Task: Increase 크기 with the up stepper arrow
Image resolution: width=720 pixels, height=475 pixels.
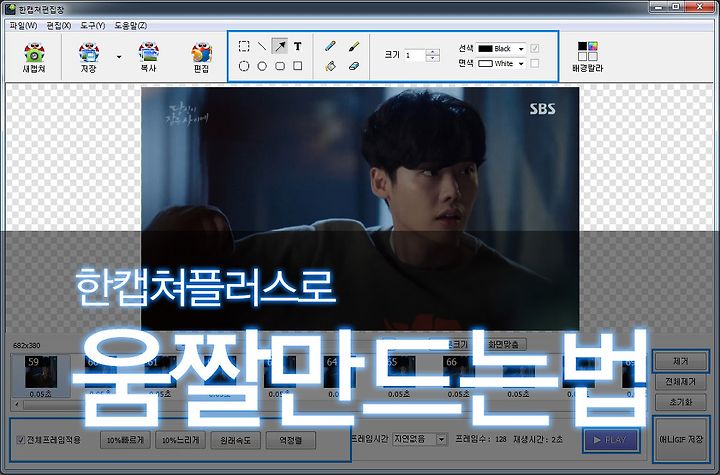Action: tap(433, 52)
